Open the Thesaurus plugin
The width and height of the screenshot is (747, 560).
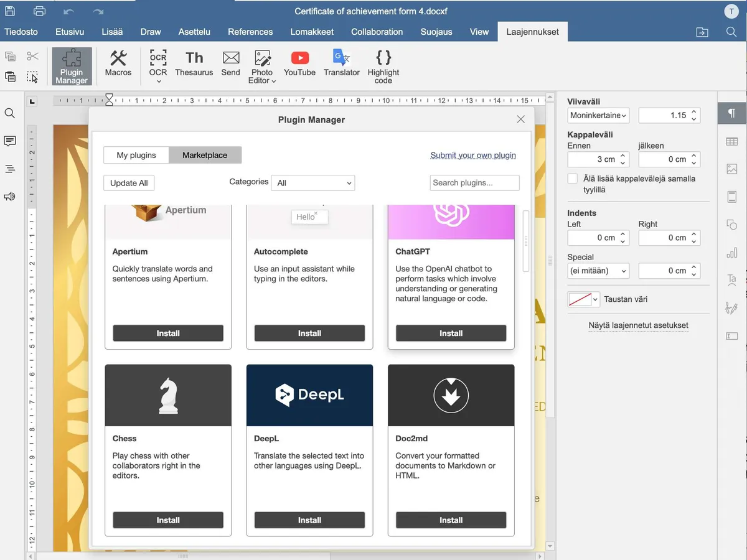coord(194,63)
